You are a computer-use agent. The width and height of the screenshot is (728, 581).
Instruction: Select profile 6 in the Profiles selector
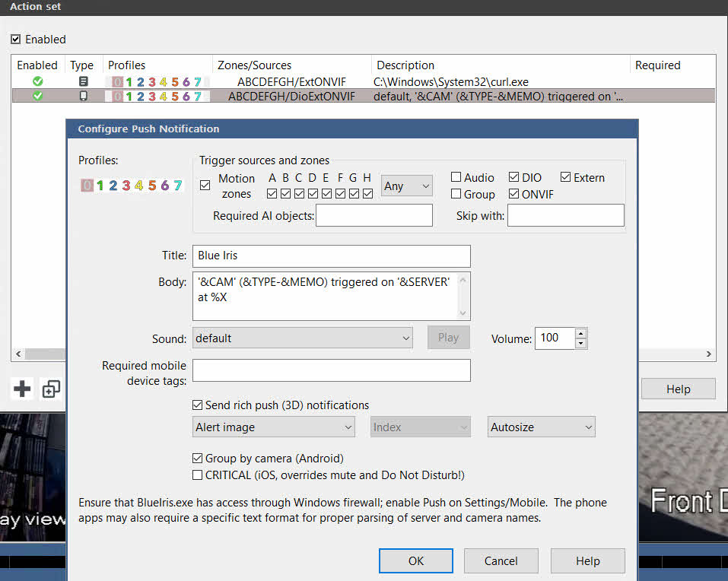(165, 186)
